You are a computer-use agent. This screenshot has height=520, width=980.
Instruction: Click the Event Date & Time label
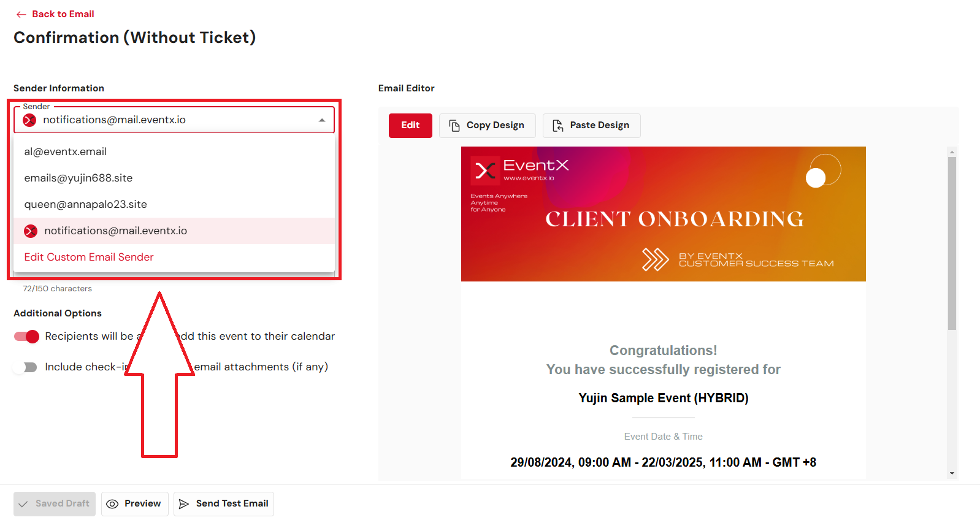pyautogui.click(x=664, y=437)
